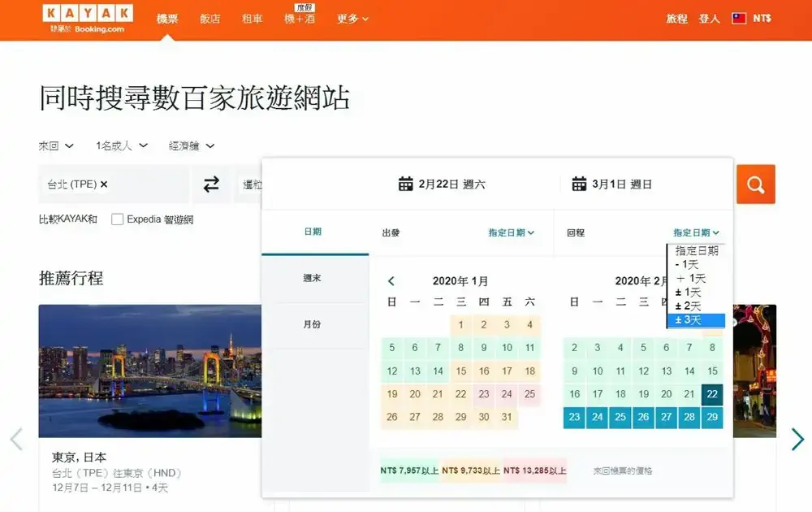Click the right chevron to see more trips

pos(797,439)
